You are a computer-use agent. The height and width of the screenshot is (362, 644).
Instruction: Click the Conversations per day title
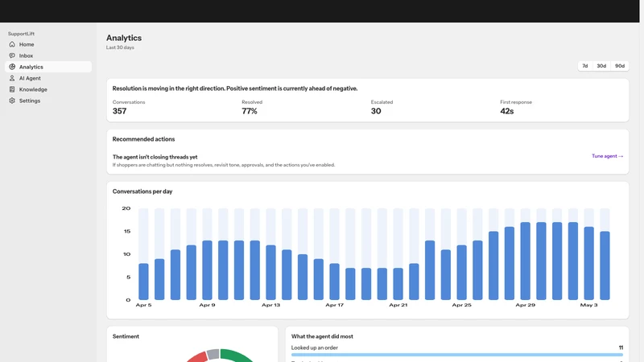tap(142, 191)
